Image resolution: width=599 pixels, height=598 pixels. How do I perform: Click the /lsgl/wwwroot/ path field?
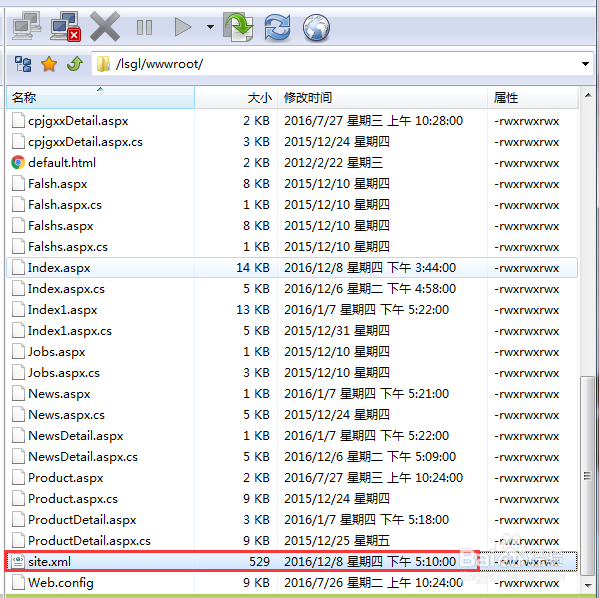click(x=342, y=64)
